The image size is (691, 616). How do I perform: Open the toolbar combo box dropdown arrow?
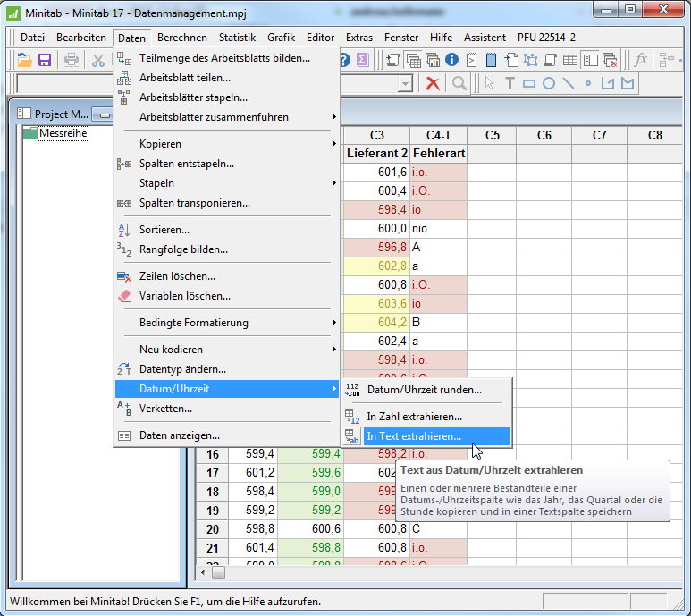405,83
